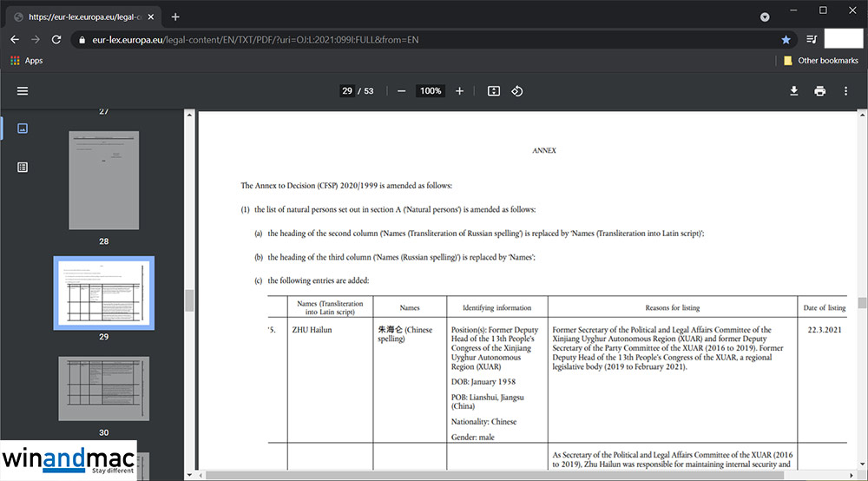Show thumbnail view in sidebar
868x481 pixels.
point(23,128)
